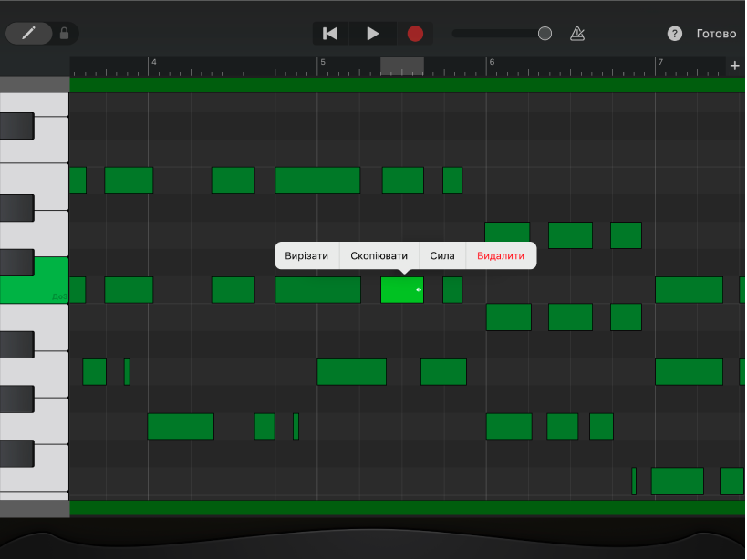
Task: Toggle the pencil edit mode switch
Action: tap(28, 34)
